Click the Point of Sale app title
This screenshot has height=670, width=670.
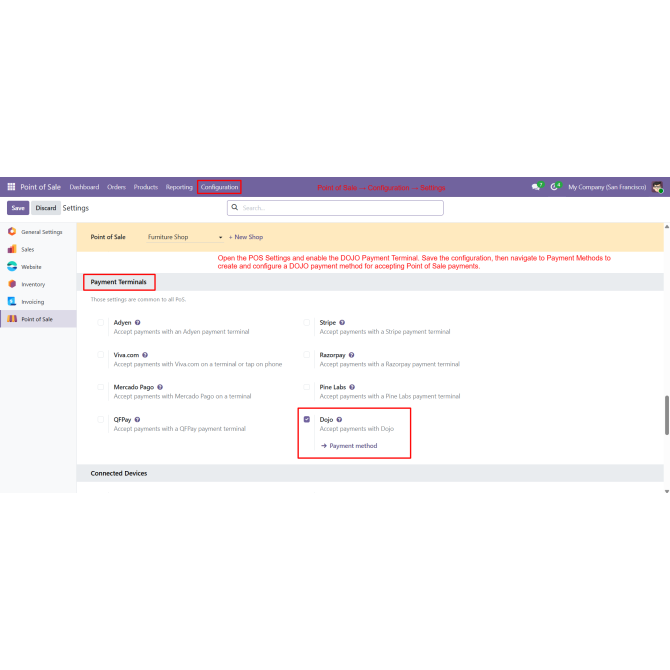[41, 187]
